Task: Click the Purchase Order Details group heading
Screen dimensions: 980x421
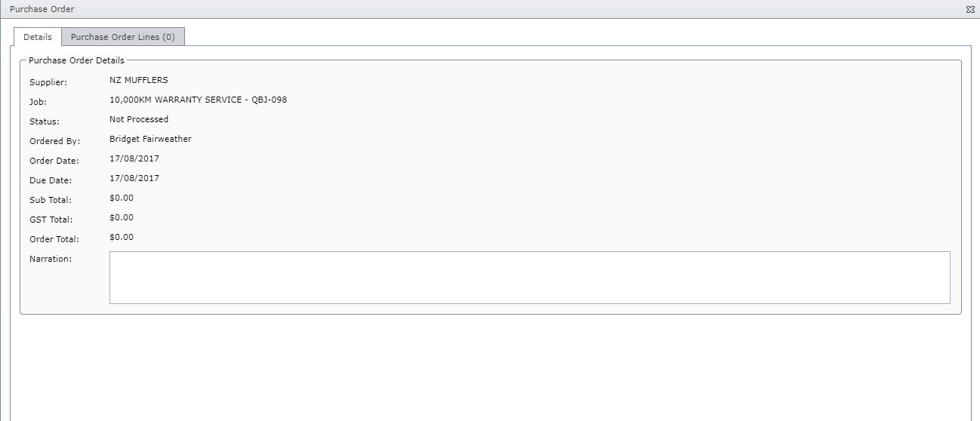Action: point(76,60)
